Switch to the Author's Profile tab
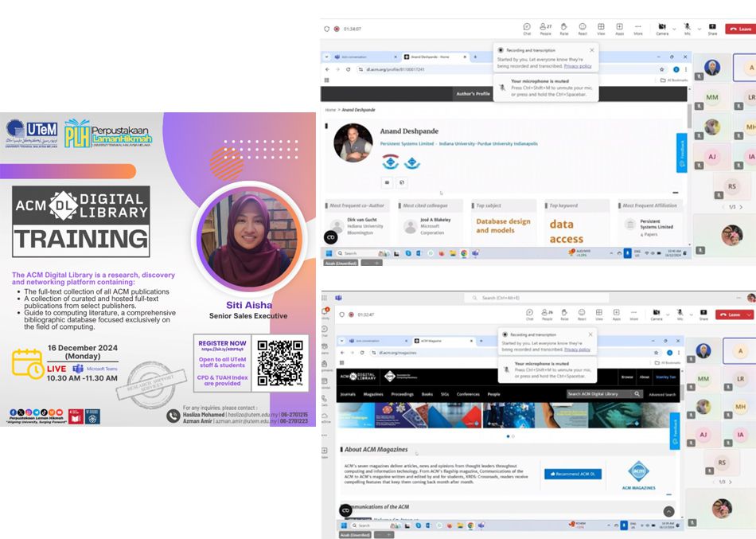Viewport: 756px width, 539px height. click(x=473, y=93)
